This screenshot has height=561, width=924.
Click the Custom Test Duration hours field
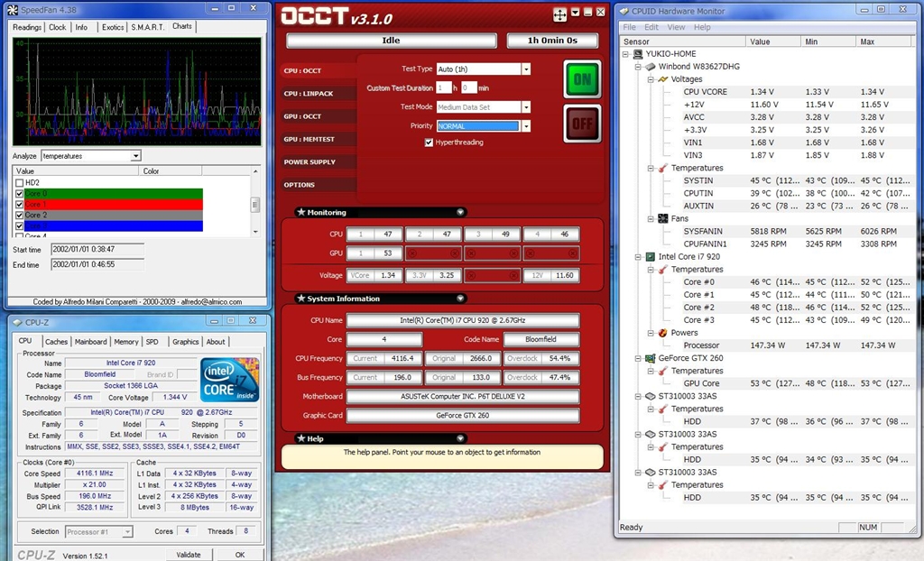443,87
